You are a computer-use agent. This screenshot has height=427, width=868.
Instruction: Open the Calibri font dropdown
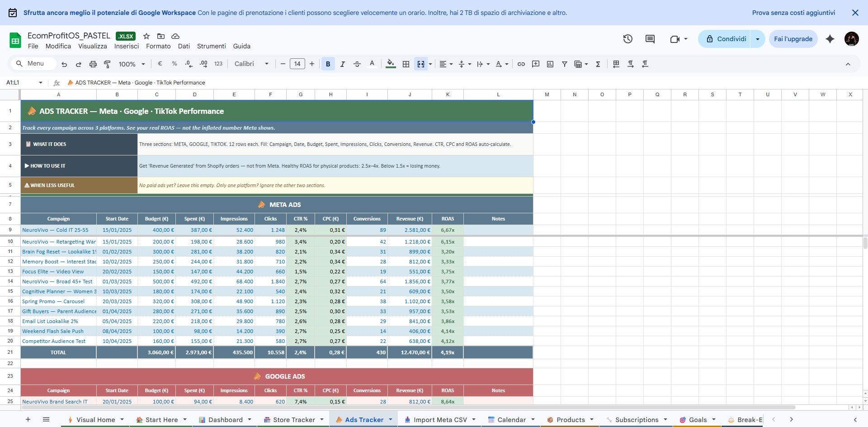251,64
